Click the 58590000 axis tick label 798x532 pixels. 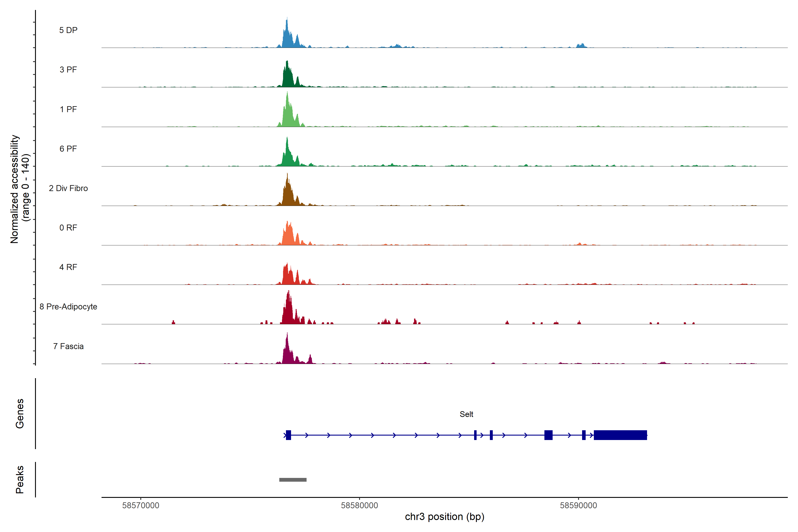point(578,505)
